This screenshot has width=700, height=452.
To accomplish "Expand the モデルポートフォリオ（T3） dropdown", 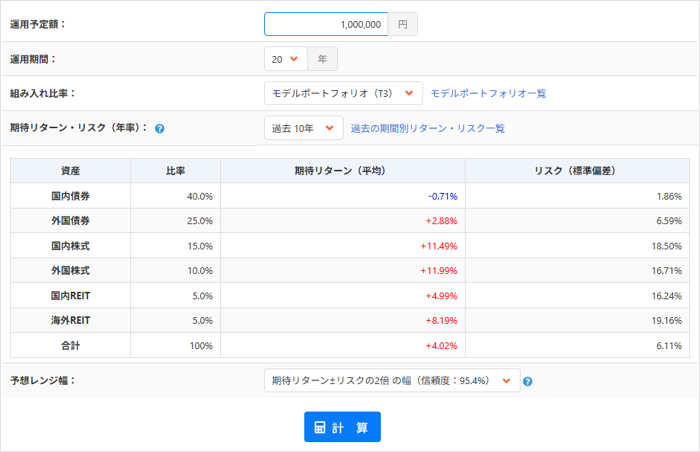I will pos(343,93).
